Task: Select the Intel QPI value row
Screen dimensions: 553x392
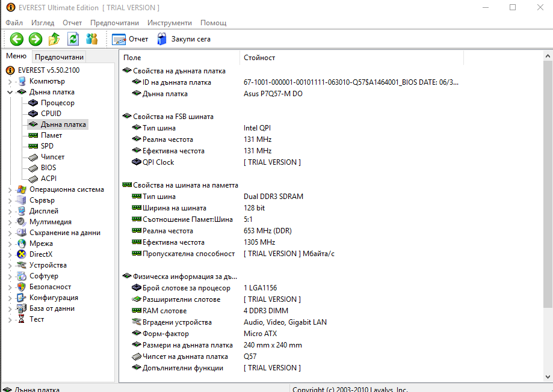Action: [x=258, y=128]
